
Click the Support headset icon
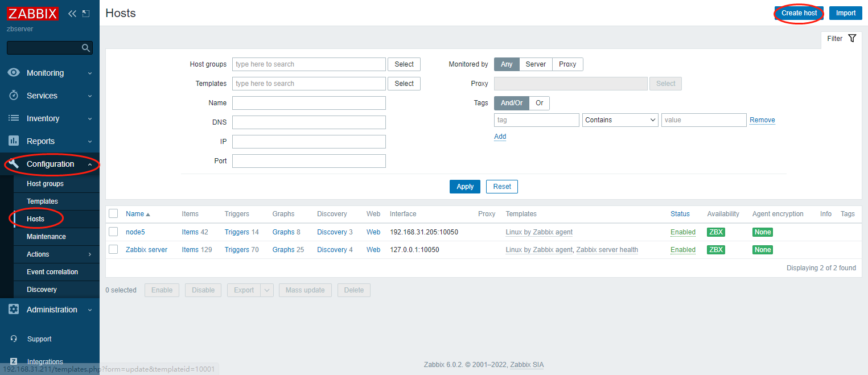(x=14, y=339)
